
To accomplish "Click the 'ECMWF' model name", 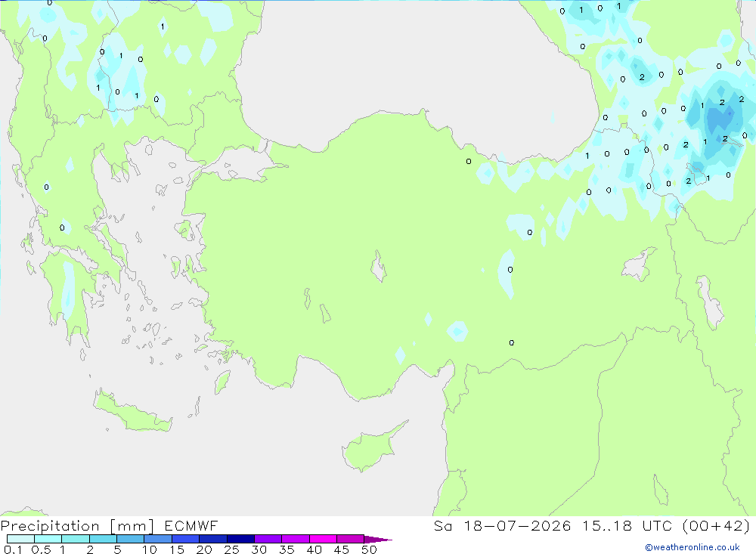I will pos(191,525).
